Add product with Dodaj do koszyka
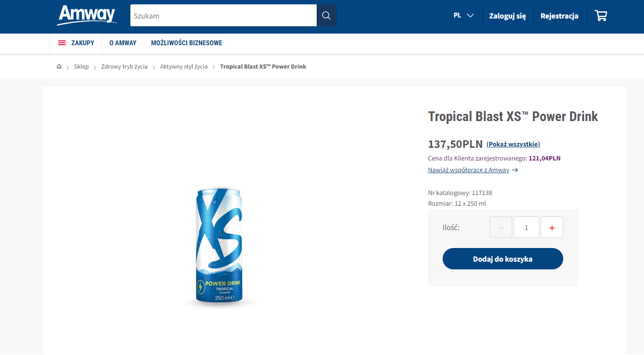Image resolution: width=644 pixels, height=355 pixels. point(502,259)
